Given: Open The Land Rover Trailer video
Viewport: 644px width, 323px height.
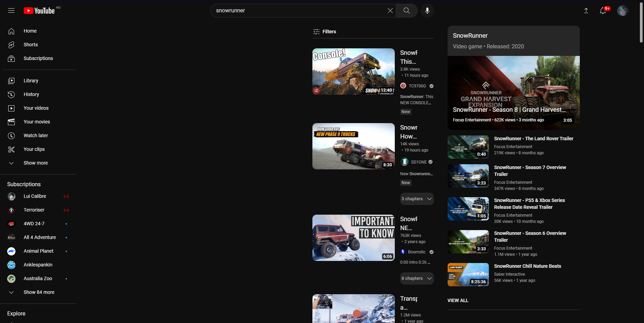Looking at the screenshot, I should point(533,139).
